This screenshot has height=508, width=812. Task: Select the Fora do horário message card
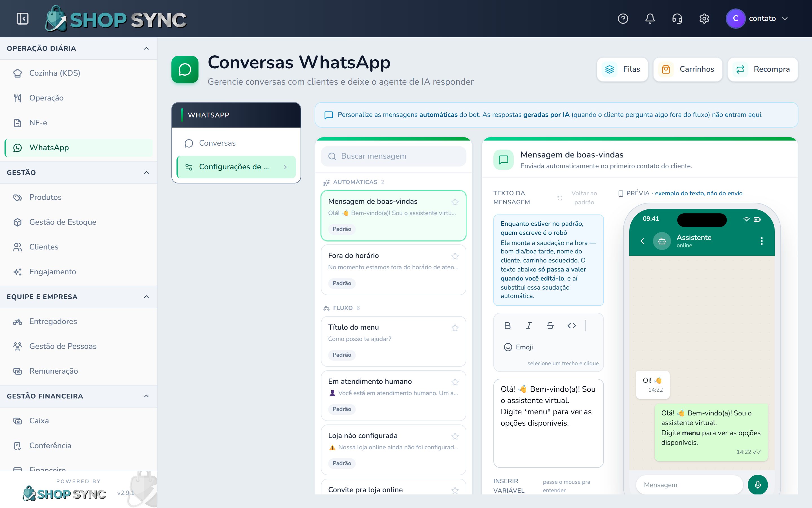pyautogui.click(x=394, y=270)
